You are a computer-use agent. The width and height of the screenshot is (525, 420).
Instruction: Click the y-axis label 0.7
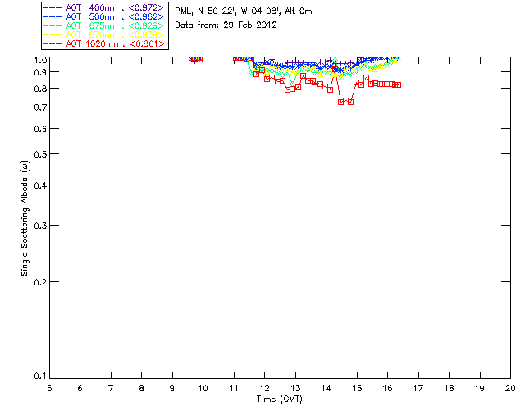(x=40, y=107)
